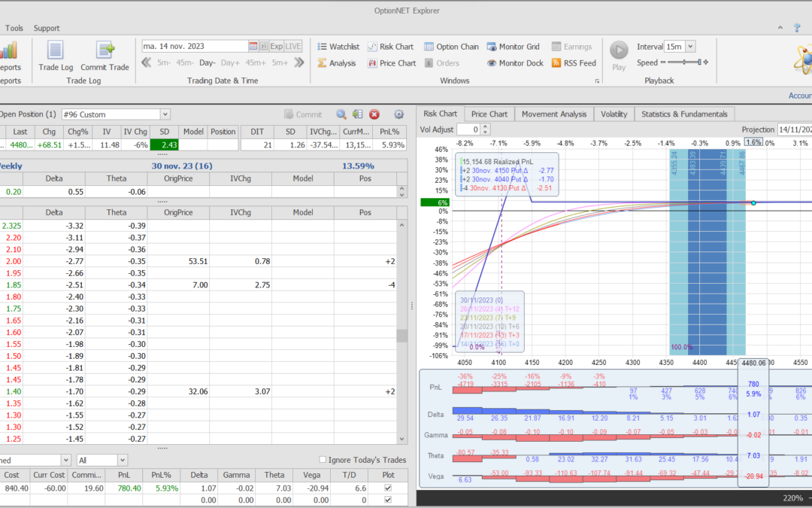
Task: Show the Monitor Grid
Action: coord(513,47)
